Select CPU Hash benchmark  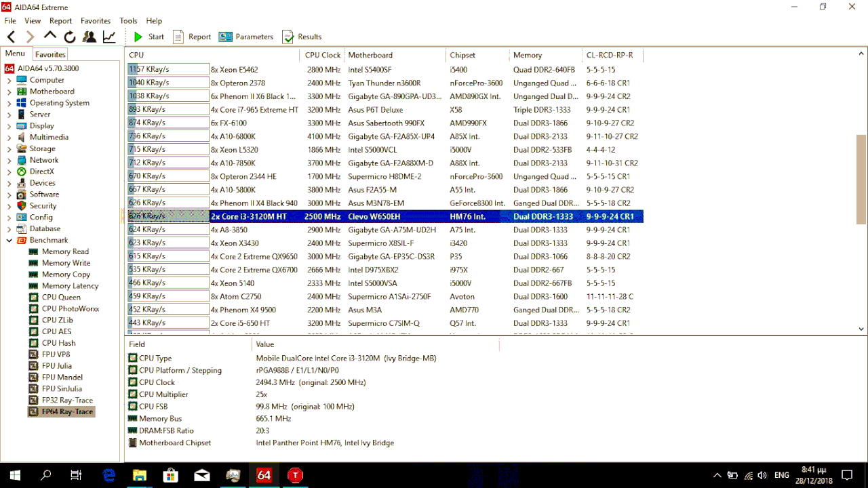point(52,343)
